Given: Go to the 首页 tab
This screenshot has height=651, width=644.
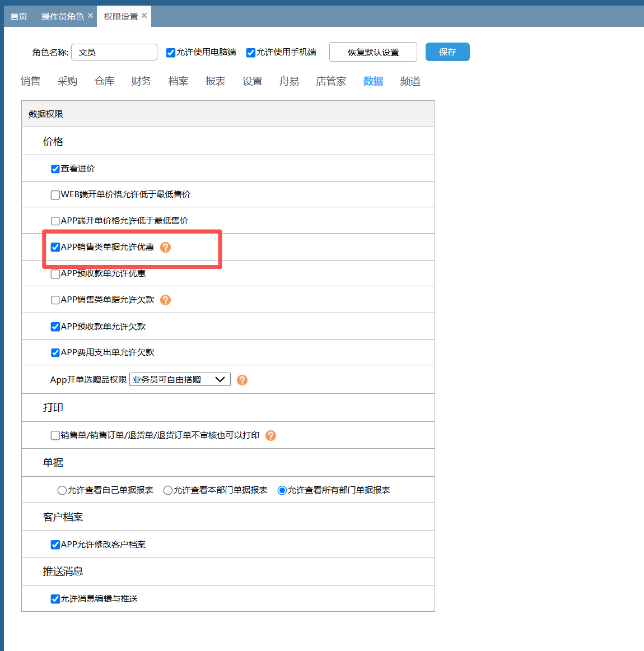Looking at the screenshot, I should click(x=18, y=16).
